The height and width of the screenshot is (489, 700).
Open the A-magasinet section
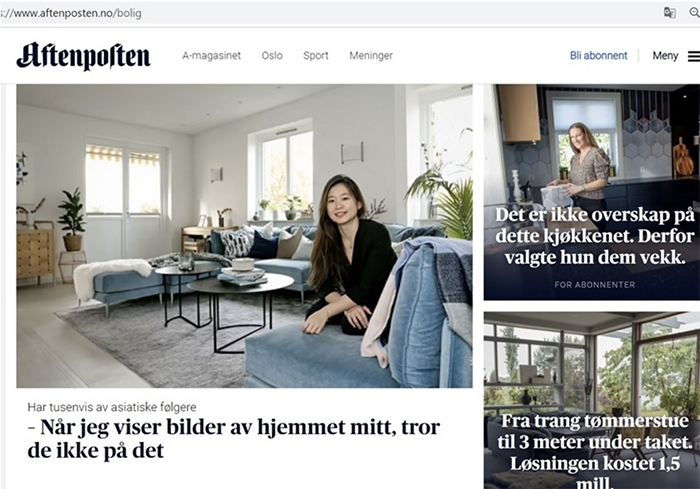pyautogui.click(x=211, y=56)
